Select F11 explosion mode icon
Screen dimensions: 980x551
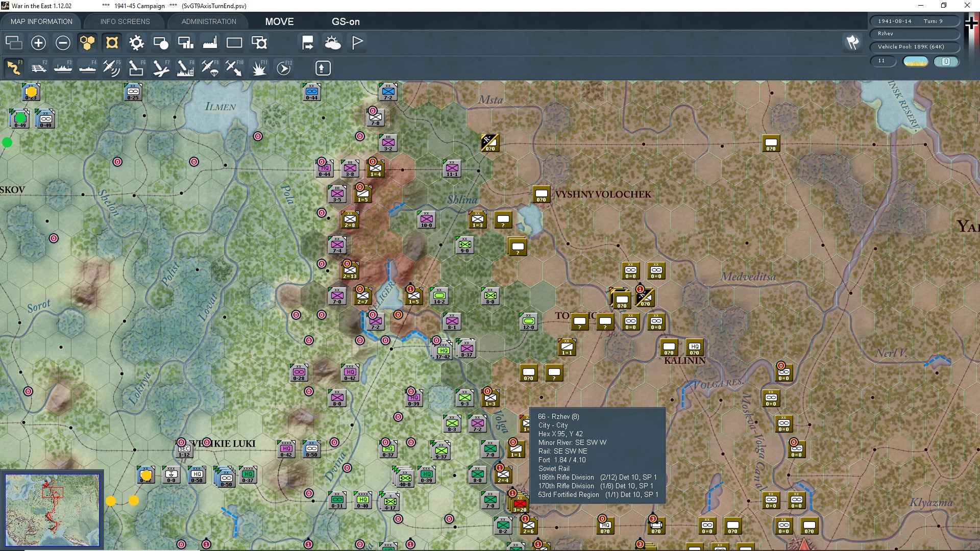(259, 68)
